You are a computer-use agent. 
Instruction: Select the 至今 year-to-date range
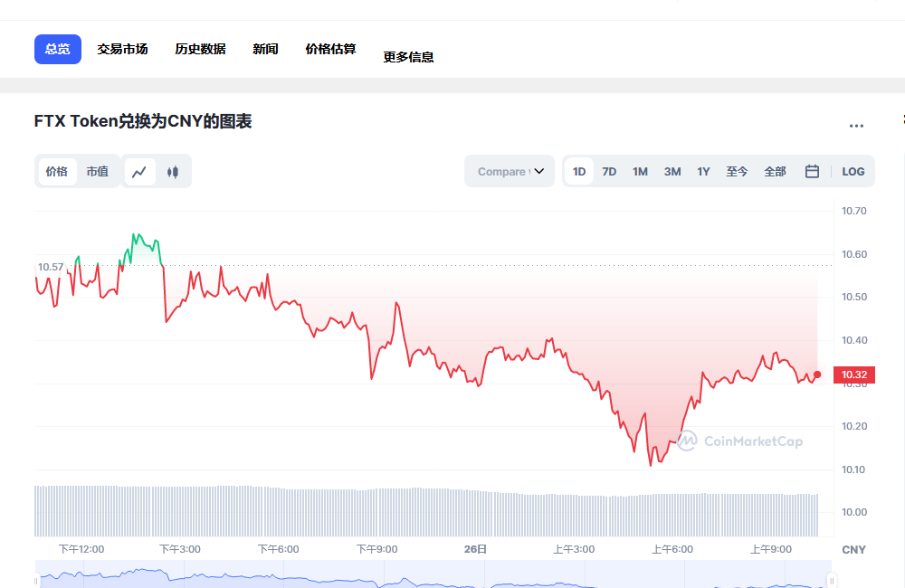coord(737,171)
